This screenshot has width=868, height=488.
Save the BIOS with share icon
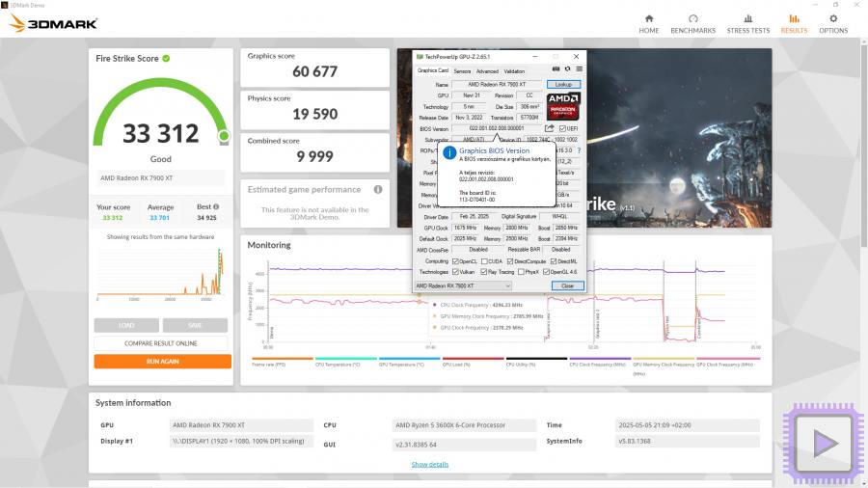tap(549, 128)
